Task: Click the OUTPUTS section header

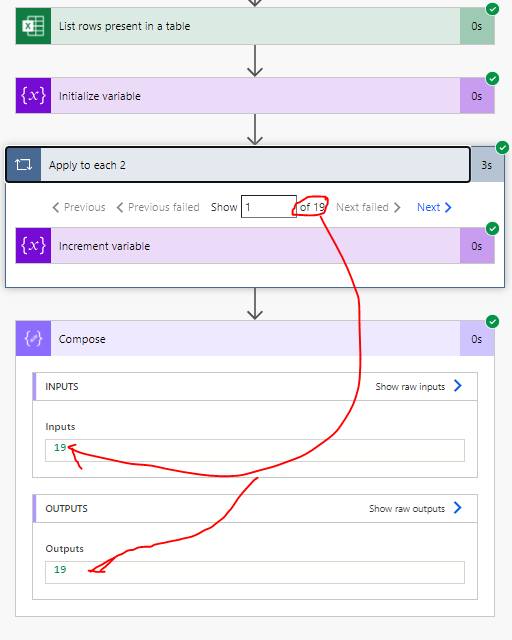Action: [255, 508]
